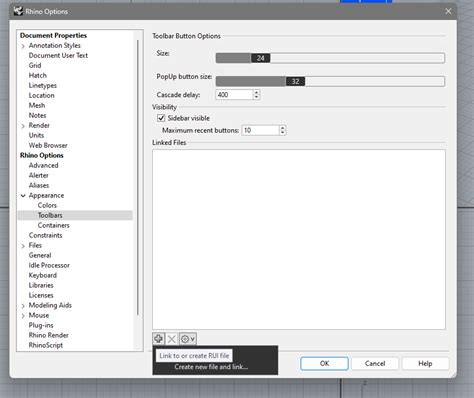This screenshot has width=474, height=398.
Task: Toggle the Sidebar visible checkbox
Action: pos(161,118)
